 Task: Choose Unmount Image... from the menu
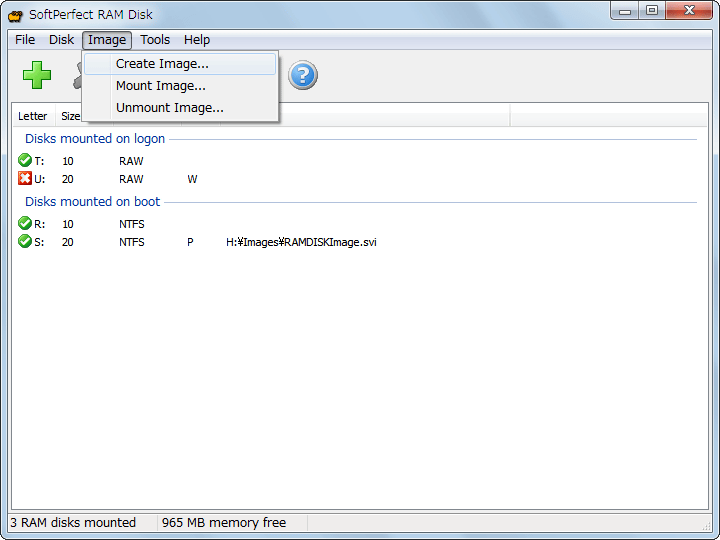coord(180,108)
